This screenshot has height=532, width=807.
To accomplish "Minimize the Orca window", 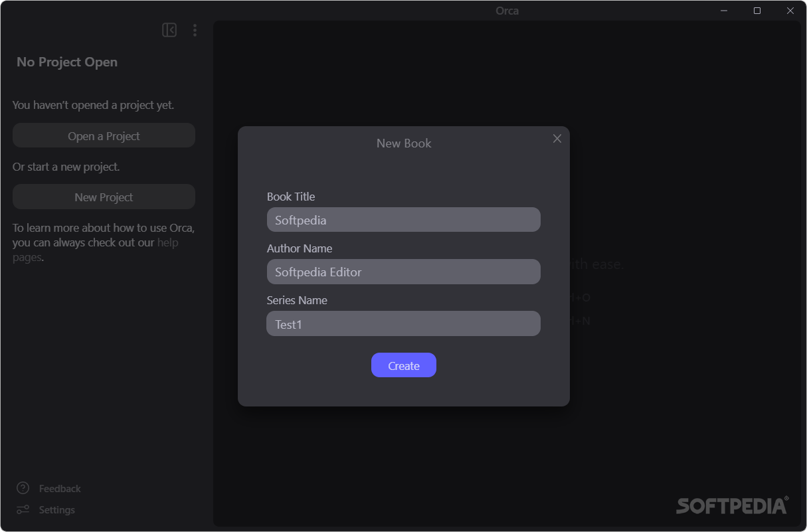I will pyautogui.click(x=724, y=11).
